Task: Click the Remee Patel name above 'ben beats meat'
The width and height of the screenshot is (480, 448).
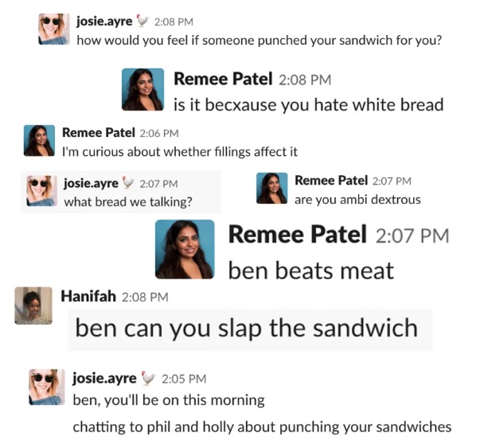Action: coord(297,235)
